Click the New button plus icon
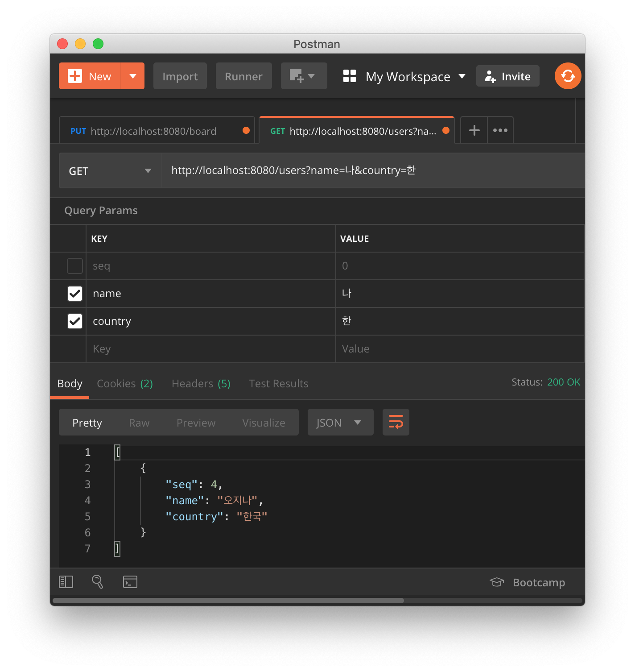The height and width of the screenshot is (672, 635). (75, 76)
